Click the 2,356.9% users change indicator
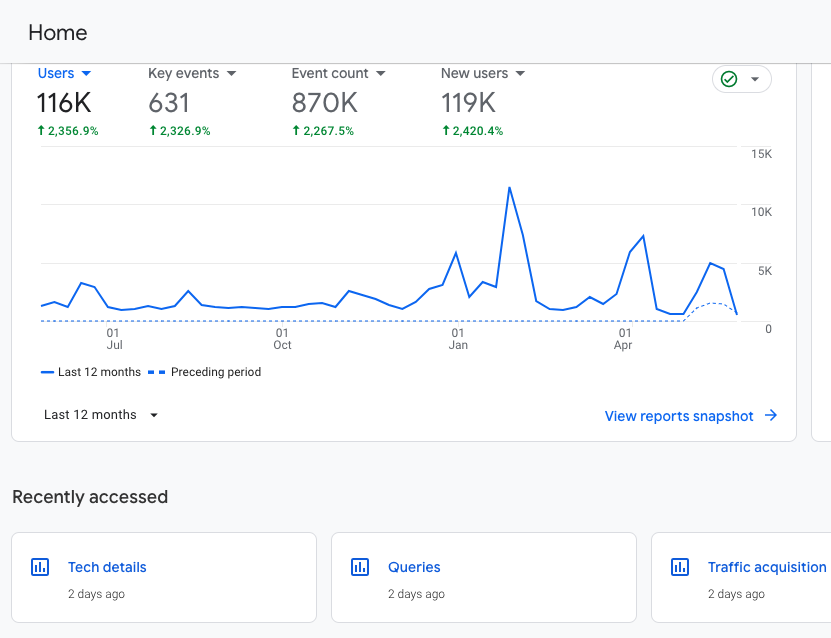 click(x=68, y=131)
